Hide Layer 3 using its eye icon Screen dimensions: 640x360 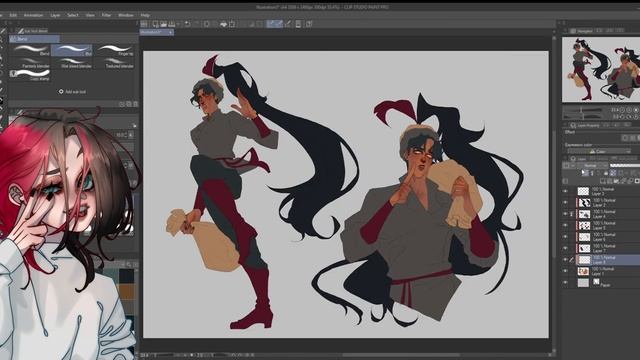pyautogui.click(x=565, y=191)
